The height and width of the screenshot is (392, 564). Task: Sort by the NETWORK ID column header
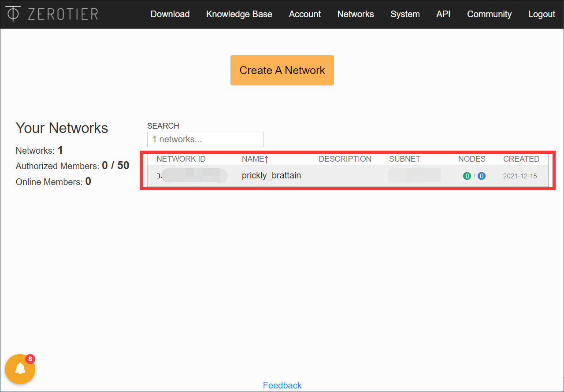(181, 159)
